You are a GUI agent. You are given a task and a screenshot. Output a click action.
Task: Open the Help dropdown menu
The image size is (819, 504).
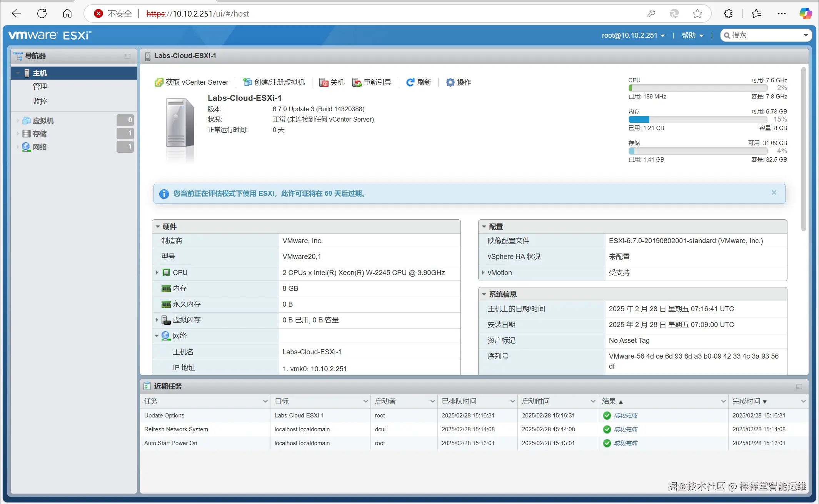click(692, 35)
